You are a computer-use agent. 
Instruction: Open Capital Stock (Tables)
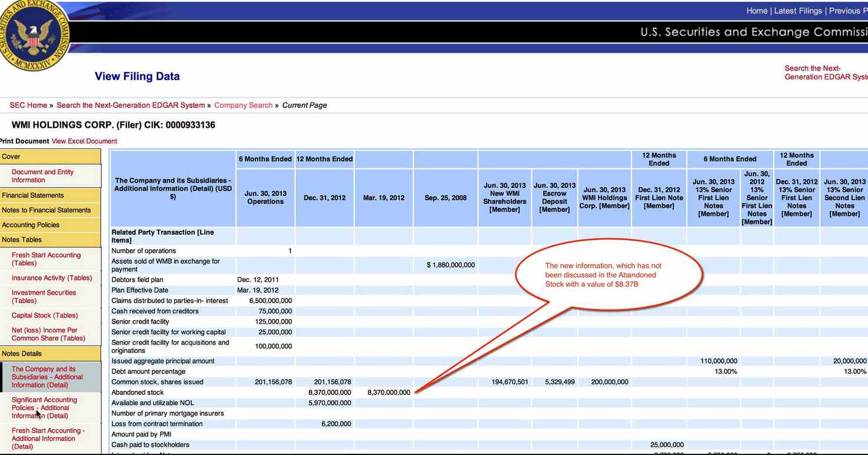[45, 315]
